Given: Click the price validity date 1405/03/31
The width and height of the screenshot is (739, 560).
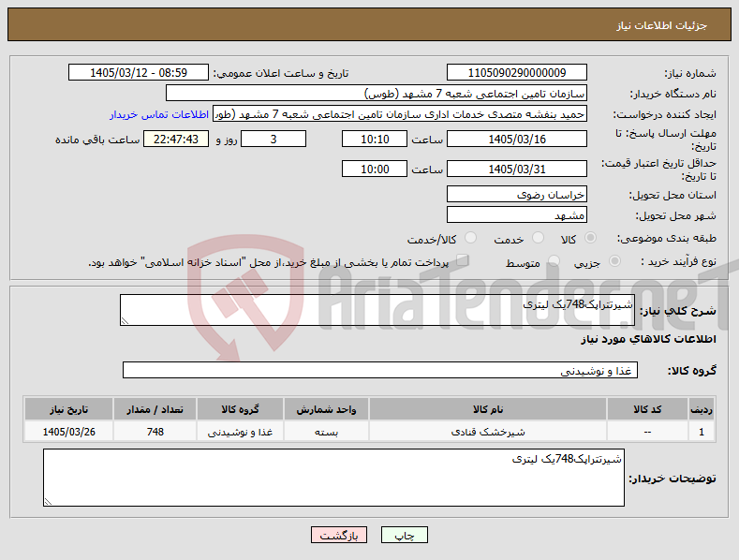Looking at the screenshot, I should click(516, 169).
